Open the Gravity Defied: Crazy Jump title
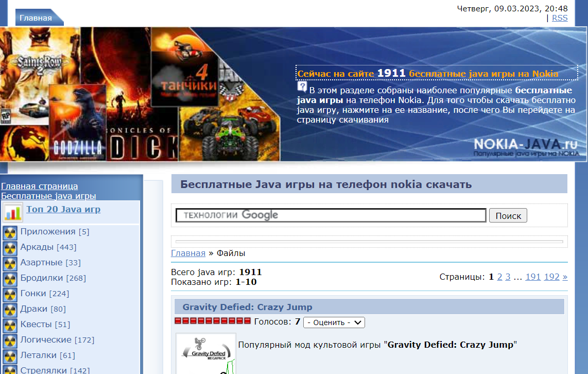This screenshot has height=374, width=588. [247, 307]
